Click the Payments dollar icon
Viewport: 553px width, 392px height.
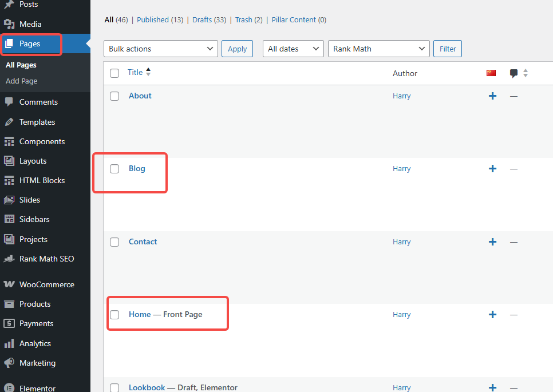(x=9, y=323)
